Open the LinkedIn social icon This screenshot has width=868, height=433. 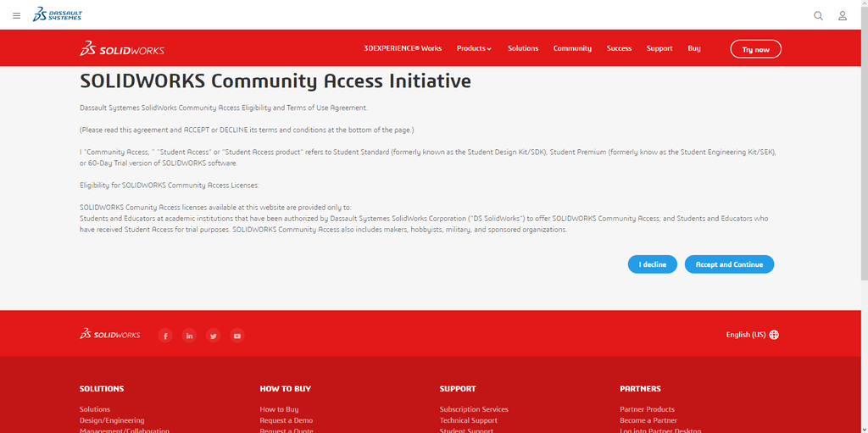pyautogui.click(x=189, y=336)
